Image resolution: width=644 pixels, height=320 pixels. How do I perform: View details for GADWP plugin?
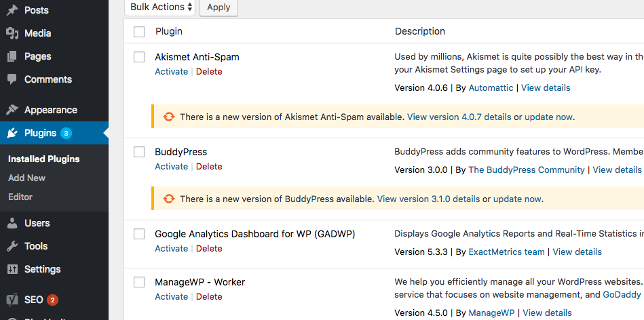click(577, 252)
